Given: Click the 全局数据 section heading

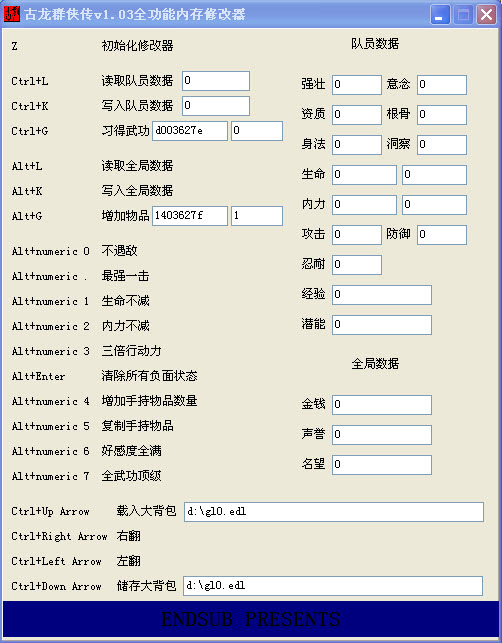Looking at the screenshot, I should (375, 363).
